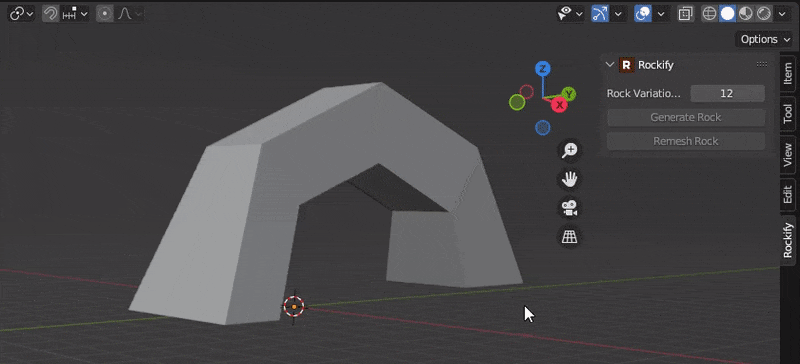Switch to Material Preview shading
This screenshot has width=800, height=364.
745,14
